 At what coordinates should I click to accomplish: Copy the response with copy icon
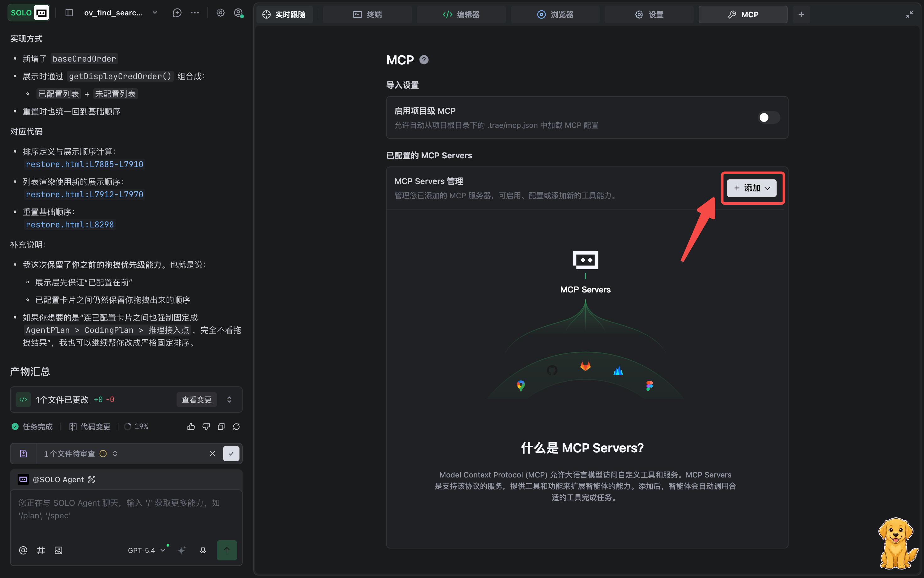tap(221, 427)
